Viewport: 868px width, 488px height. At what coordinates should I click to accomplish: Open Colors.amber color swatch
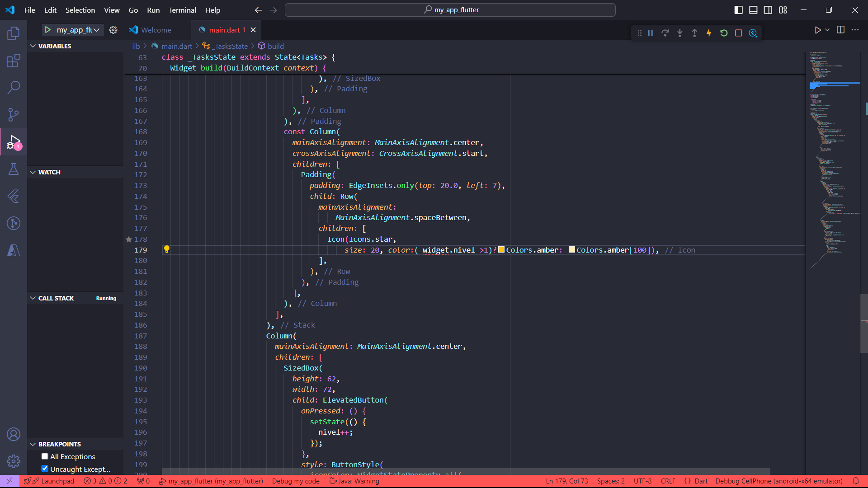point(501,249)
